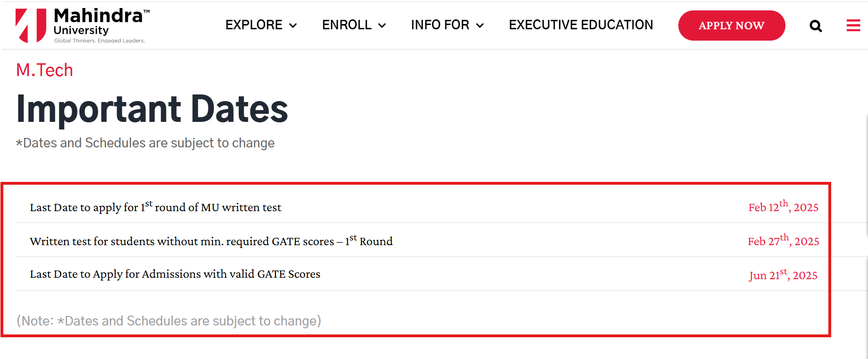Select the written test without GATE scores row
The width and height of the screenshot is (868, 359).
422,240
